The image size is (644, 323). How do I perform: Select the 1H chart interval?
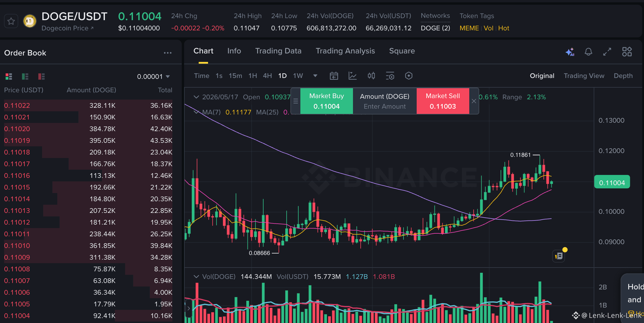click(x=253, y=76)
